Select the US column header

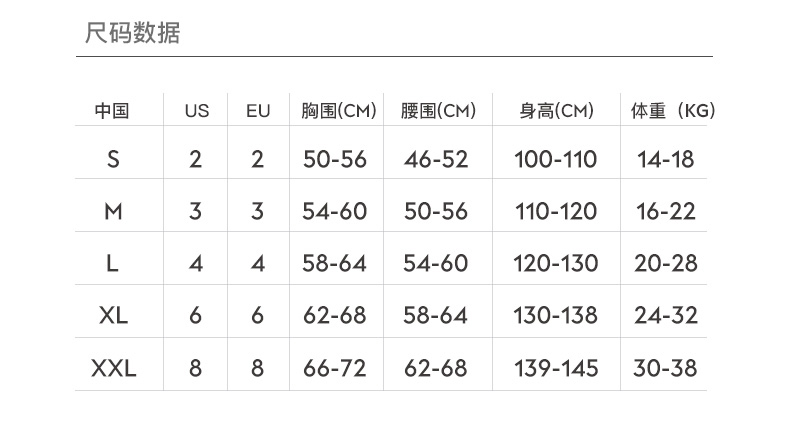197,111
